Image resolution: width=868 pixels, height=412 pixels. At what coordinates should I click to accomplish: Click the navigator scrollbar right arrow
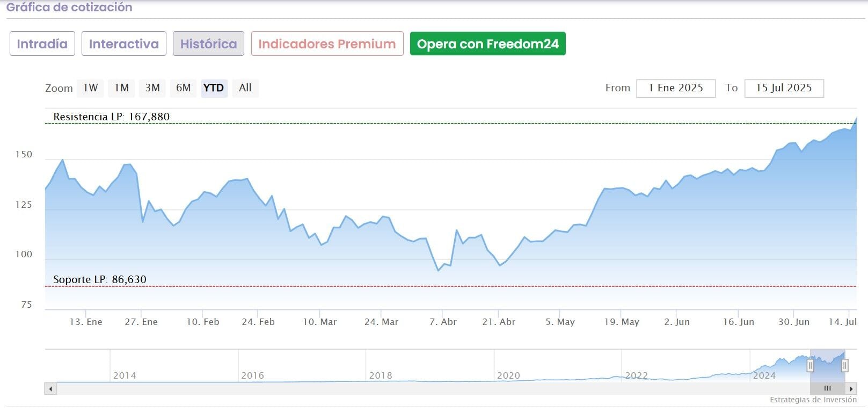[851, 388]
